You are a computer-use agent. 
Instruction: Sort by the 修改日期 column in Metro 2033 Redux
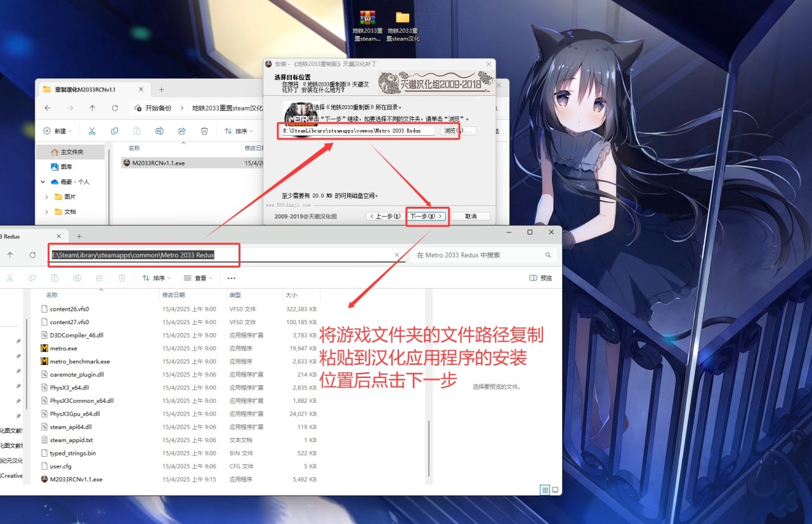[192, 295]
